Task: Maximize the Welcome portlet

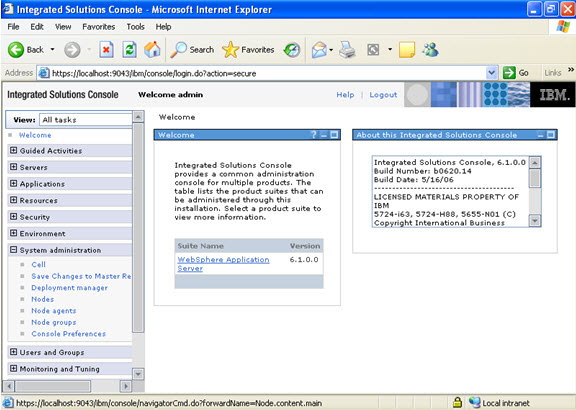Action: 334,135
